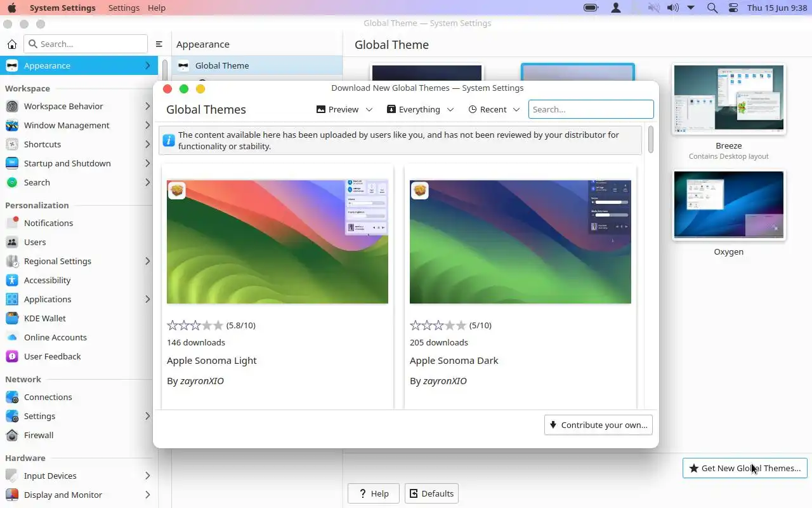The image size is (812, 508).
Task: Click the Applications grid icon
Action: click(x=12, y=299)
